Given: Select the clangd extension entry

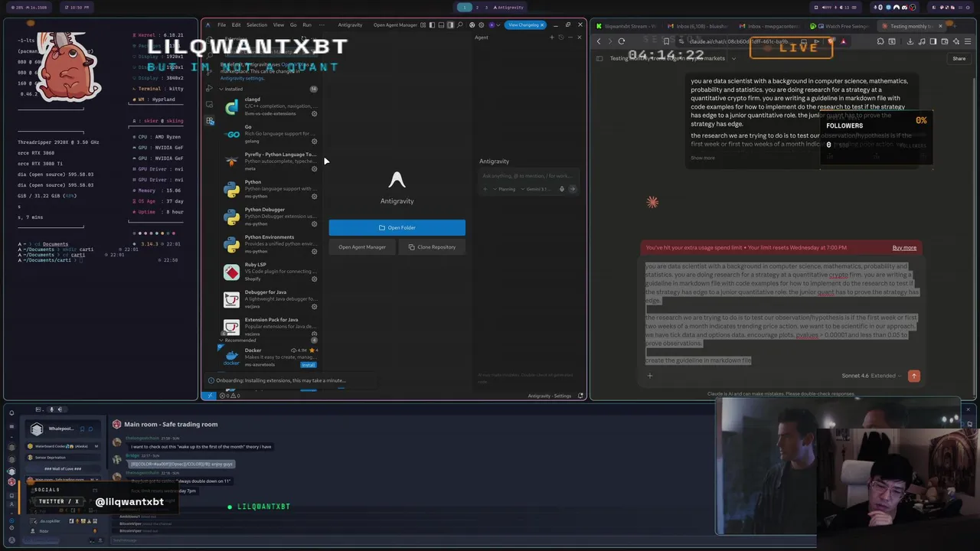Looking at the screenshot, I should click(x=269, y=106).
